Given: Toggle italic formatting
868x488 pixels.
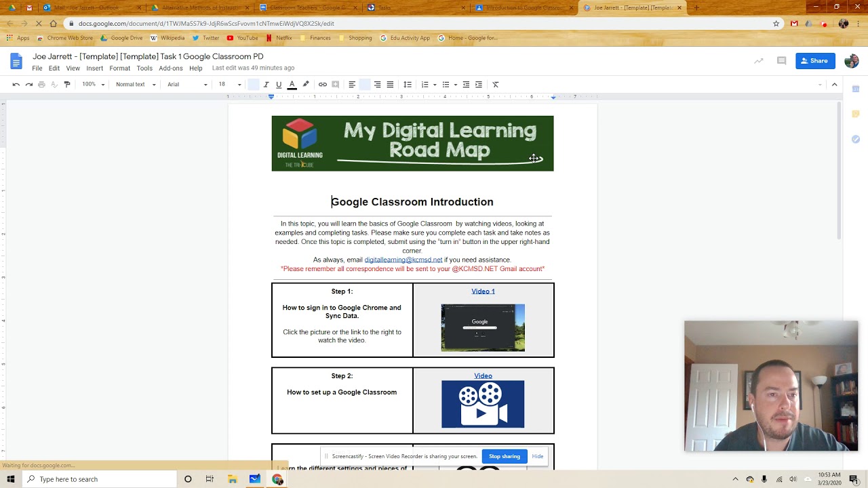Looking at the screenshot, I should (x=266, y=84).
